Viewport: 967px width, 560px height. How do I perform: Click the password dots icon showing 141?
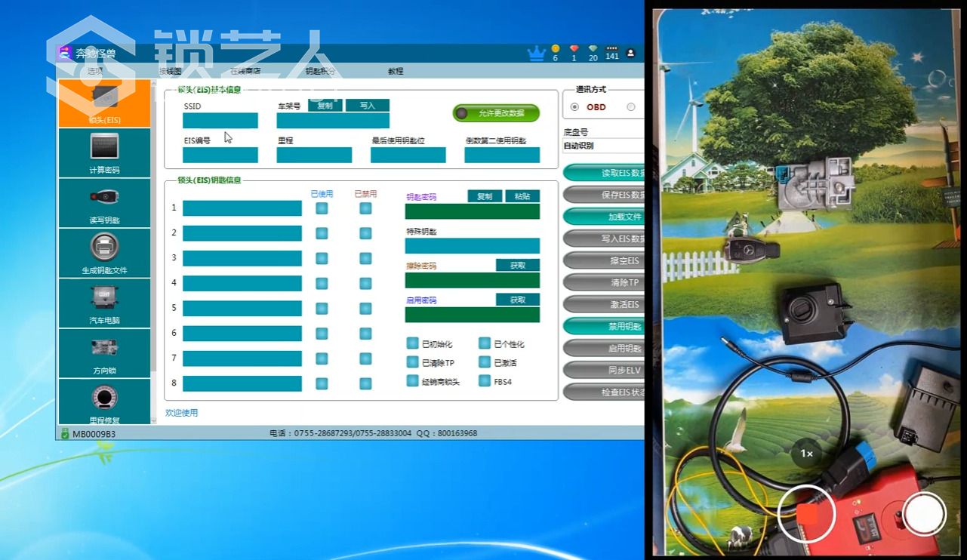point(612,49)
